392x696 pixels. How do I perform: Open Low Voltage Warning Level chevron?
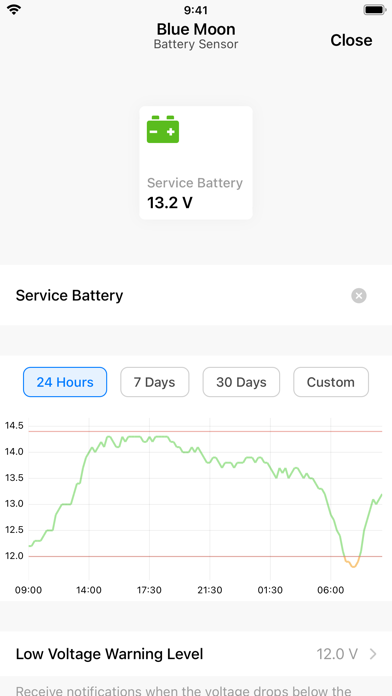coord(373,654)
